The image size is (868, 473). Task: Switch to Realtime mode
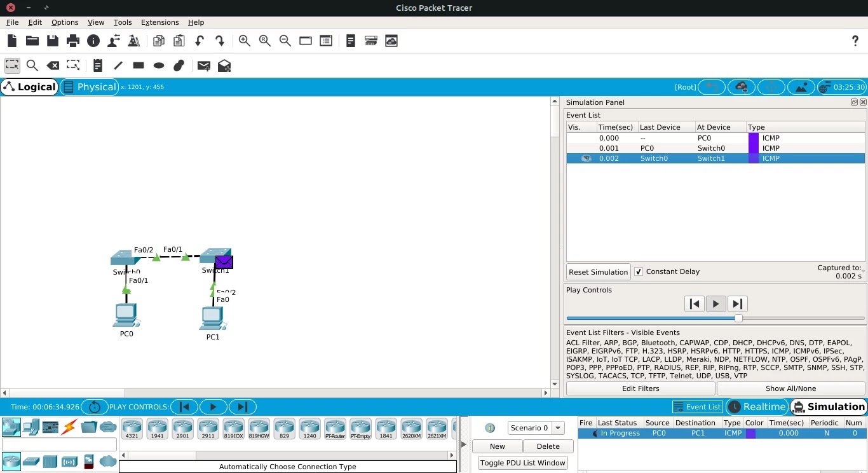(x=757, y=407)
